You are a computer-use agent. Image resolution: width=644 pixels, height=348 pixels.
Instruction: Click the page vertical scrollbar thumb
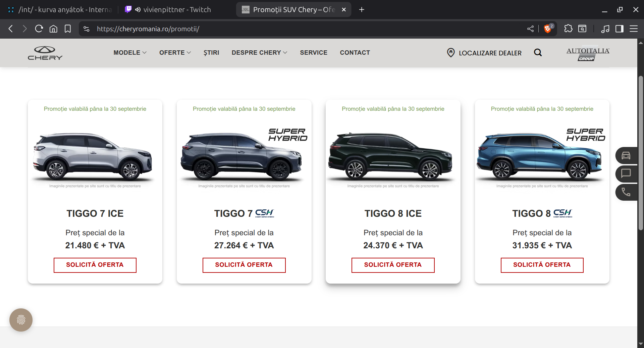641,153
